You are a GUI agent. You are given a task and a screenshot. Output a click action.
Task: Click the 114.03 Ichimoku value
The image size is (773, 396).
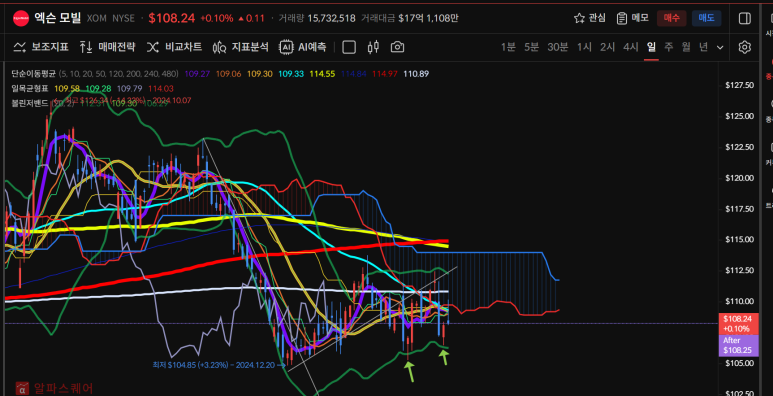pos(161,89)
